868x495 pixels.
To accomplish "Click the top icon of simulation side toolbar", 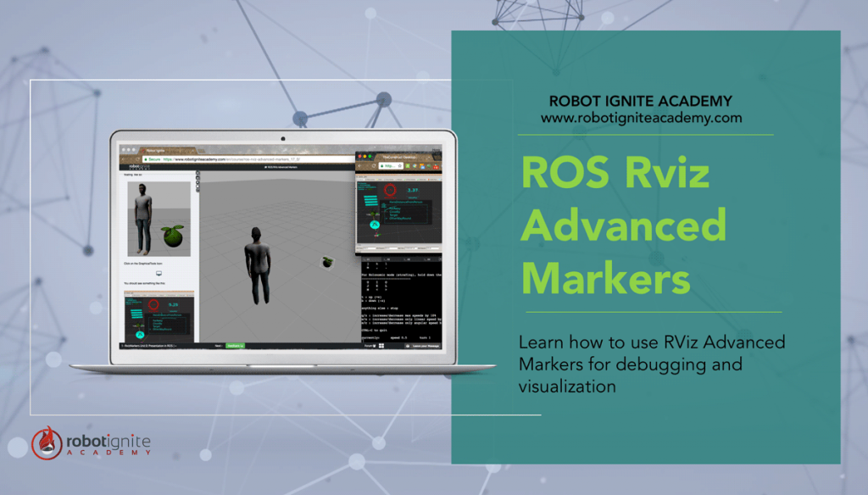I will pyautogui.click(x=198, y=173).
